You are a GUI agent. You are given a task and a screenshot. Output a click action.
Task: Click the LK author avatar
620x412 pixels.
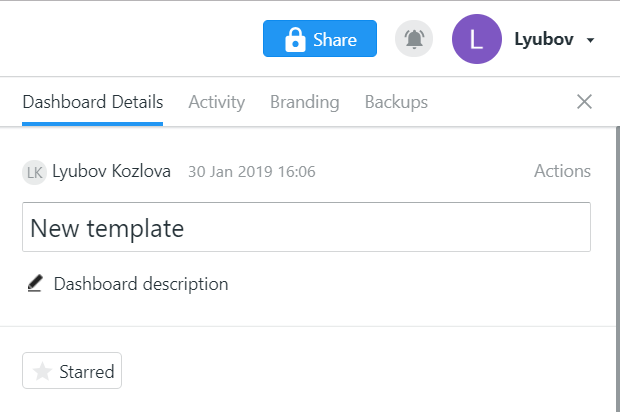tap(34, 172)
